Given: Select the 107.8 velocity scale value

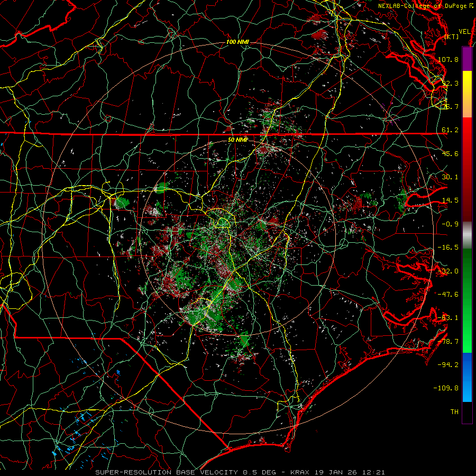Looking at the screenshot, I should coord(448,59).
